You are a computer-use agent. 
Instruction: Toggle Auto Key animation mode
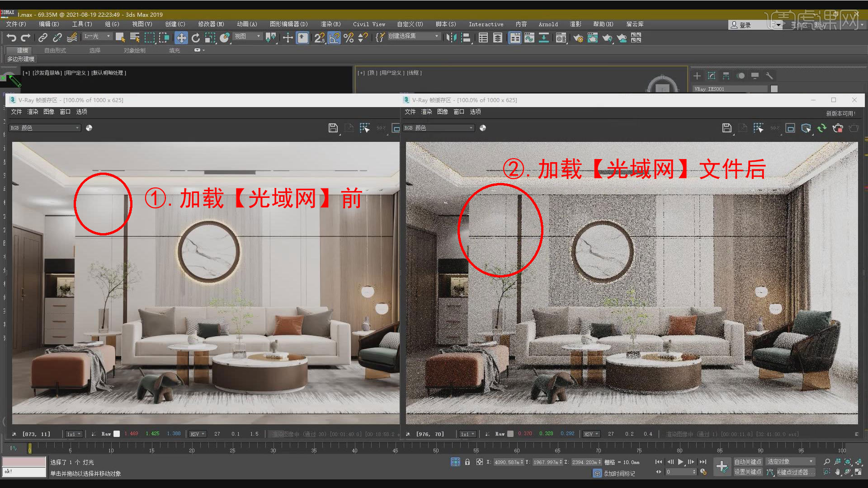[748, 461]
